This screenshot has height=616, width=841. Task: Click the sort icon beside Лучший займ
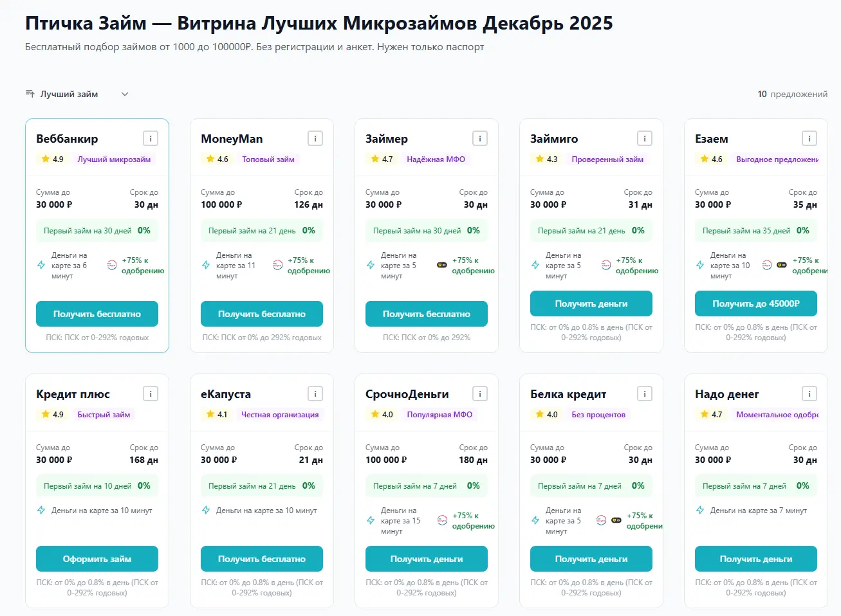[x=30, y=94]
